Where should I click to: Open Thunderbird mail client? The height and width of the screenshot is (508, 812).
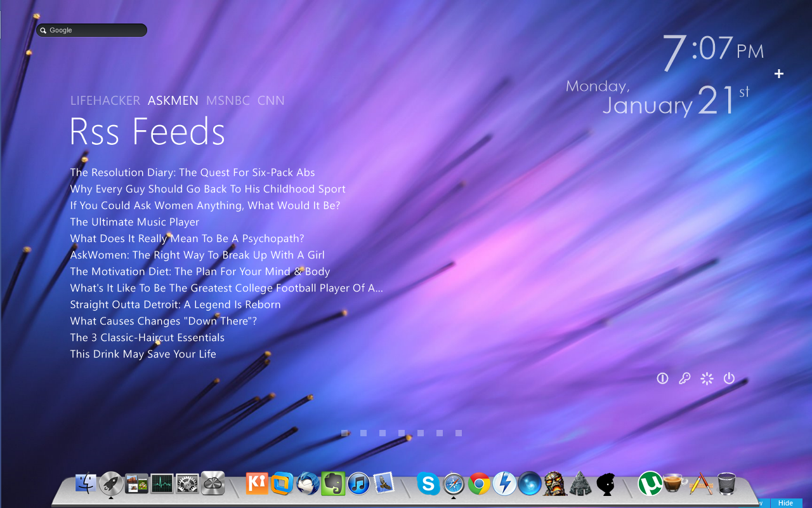tap(307, 484)
